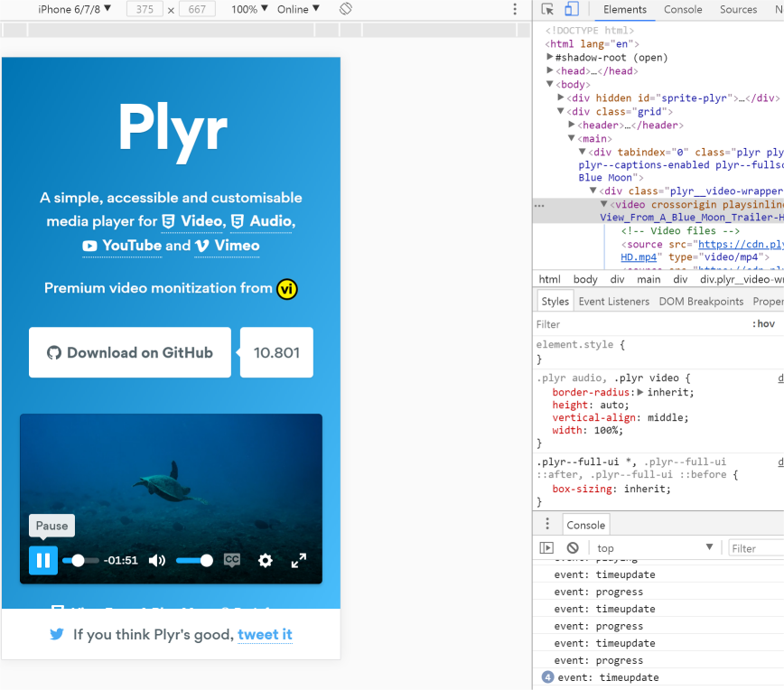Open the 100% zoom dropdown
Screen dimensions: 784x690
pyautogui.click(x=249, y=9)
